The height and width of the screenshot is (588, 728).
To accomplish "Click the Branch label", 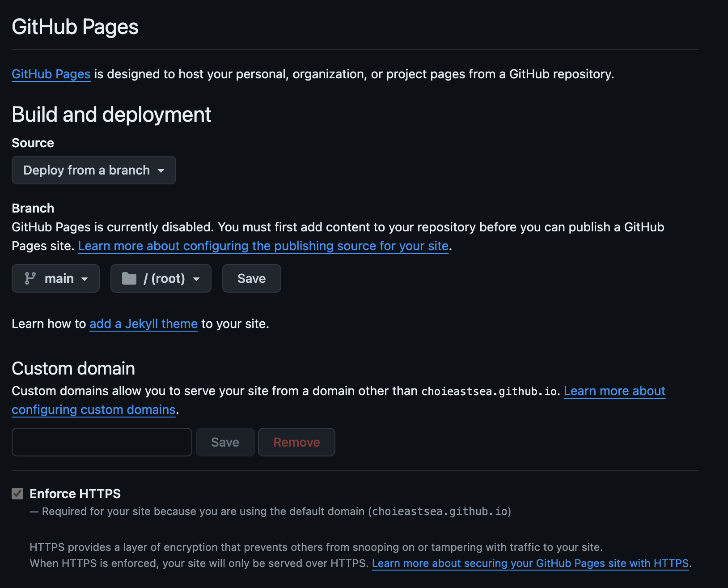I will tap(33, 208).
